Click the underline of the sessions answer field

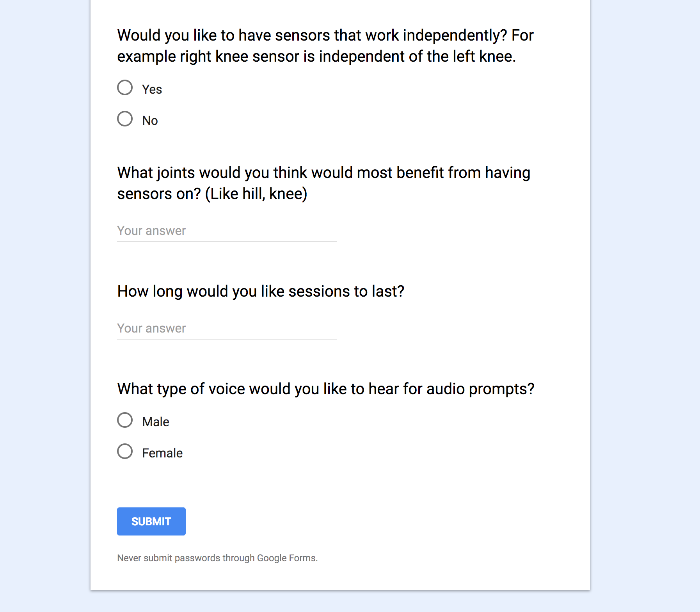click(227, 339)
